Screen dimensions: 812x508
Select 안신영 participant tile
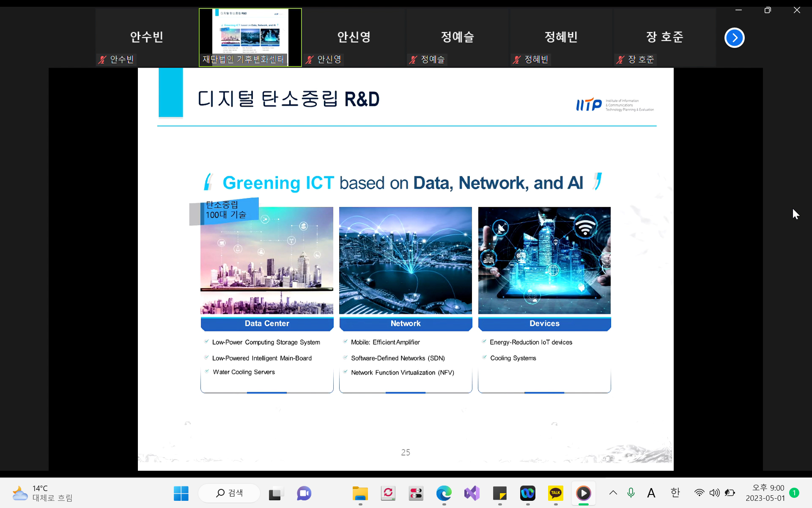[354, 37]
